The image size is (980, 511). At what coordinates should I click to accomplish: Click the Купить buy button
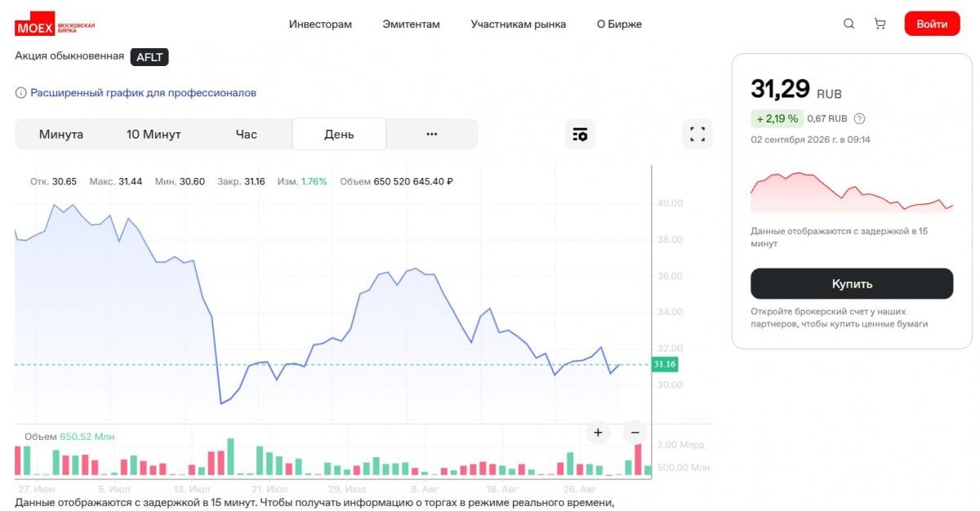[x=852, y=284]
